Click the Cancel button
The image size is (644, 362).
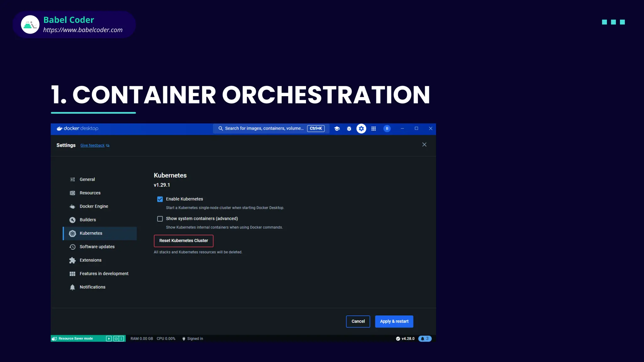(x=358, y=321)
